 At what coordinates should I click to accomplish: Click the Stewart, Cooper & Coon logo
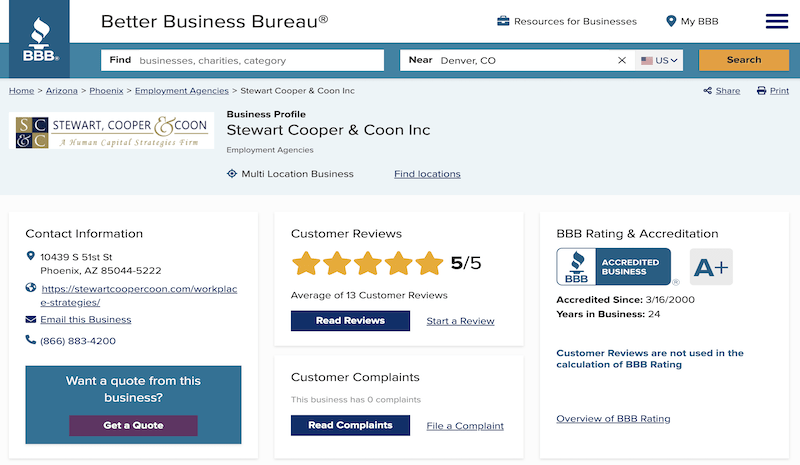(111, 131)
